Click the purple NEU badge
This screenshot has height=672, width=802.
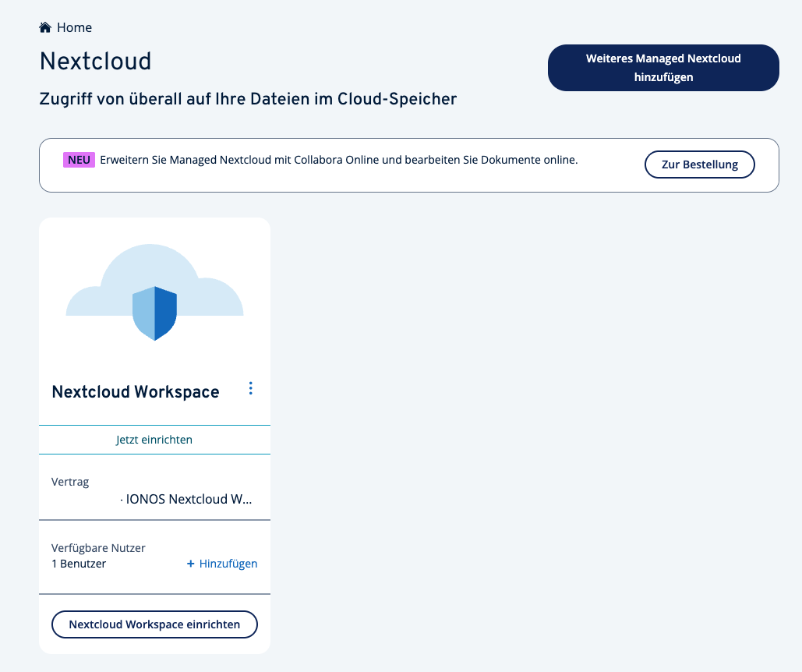tap(79, 160)
